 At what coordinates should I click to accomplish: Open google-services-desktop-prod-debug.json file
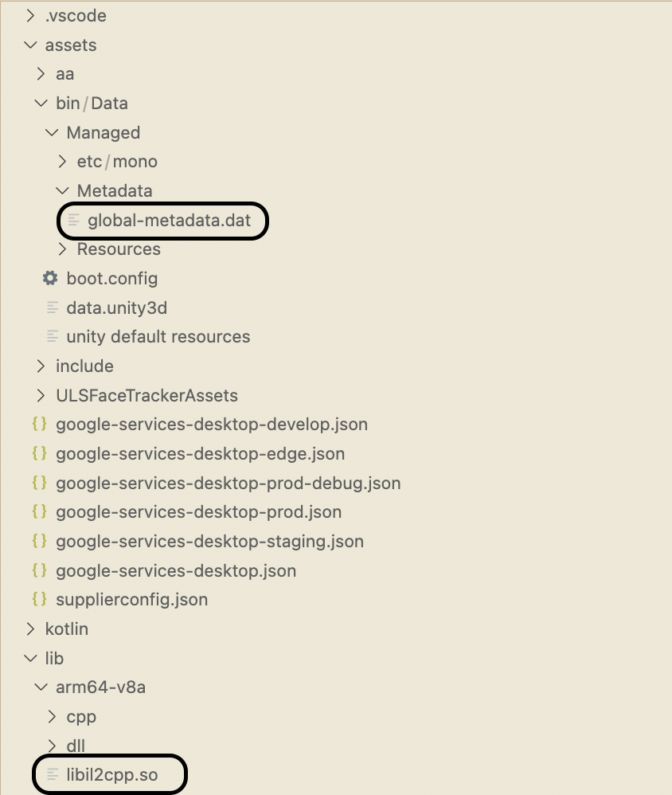228,483
